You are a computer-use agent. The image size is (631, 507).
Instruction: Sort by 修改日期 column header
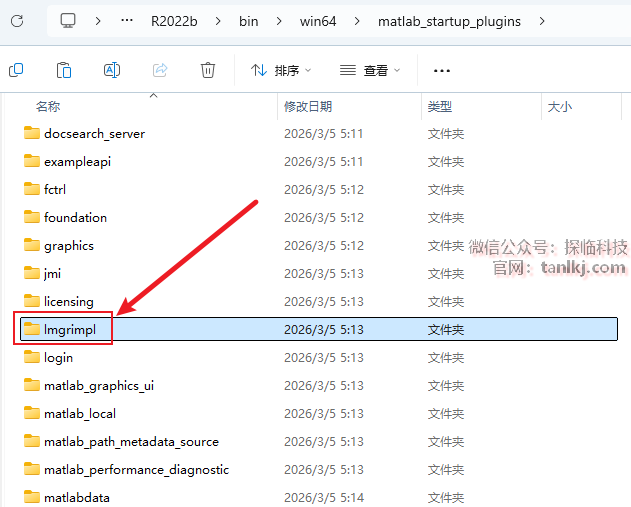pyautogui.click(x=308, y=106)
